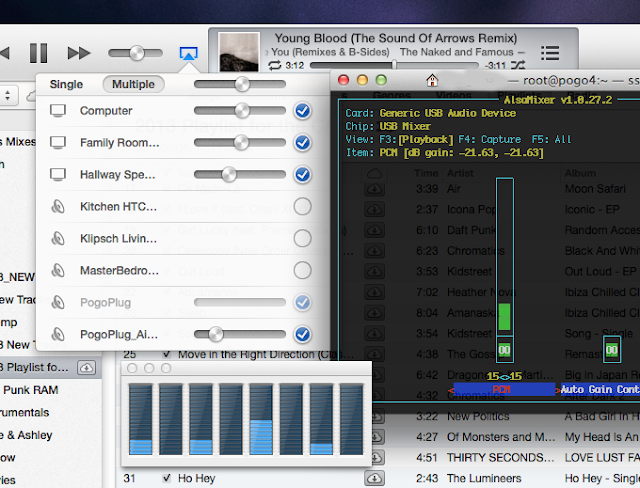Click the fifth equalizer bar in the meter window
The width and height of the screenshot is (640, 488).
pos(261,419)
